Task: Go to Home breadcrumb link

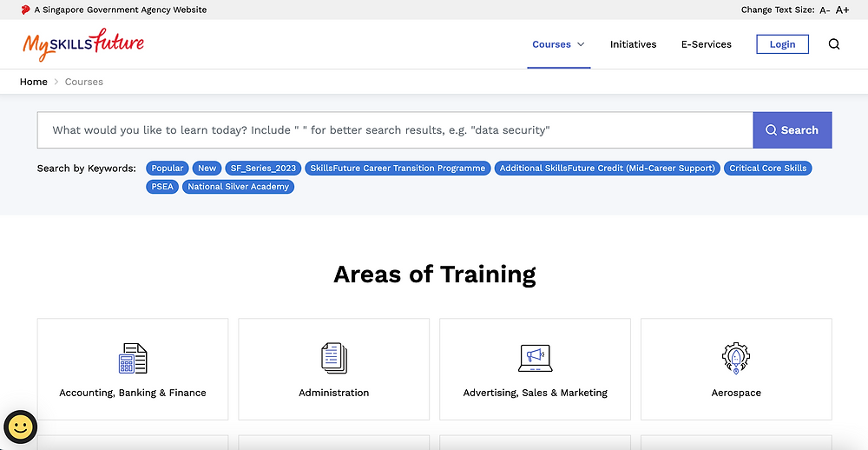Action: coord(34,82)
